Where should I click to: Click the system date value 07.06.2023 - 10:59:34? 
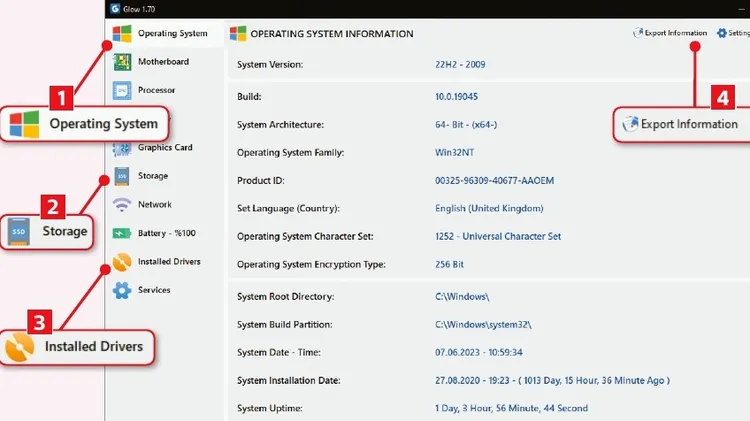click(479, 353)
